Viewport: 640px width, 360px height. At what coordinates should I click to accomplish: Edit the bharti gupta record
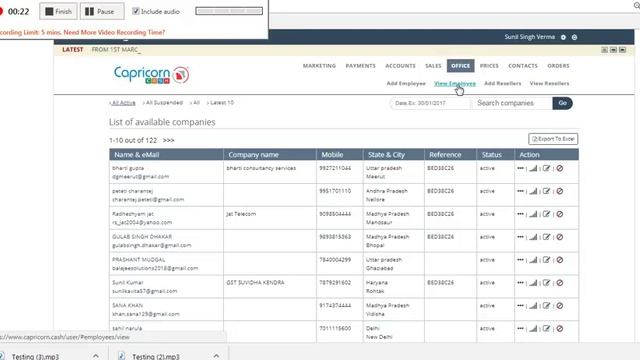point(547,168)
